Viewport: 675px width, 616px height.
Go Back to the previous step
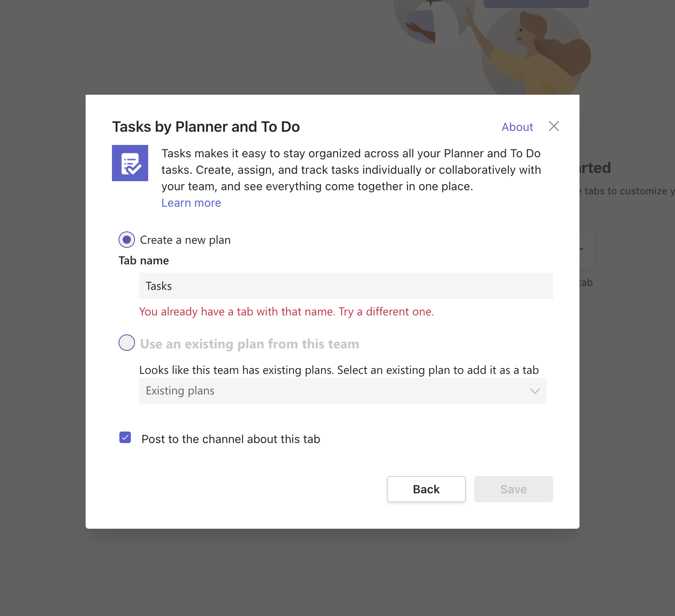(426, 489)
